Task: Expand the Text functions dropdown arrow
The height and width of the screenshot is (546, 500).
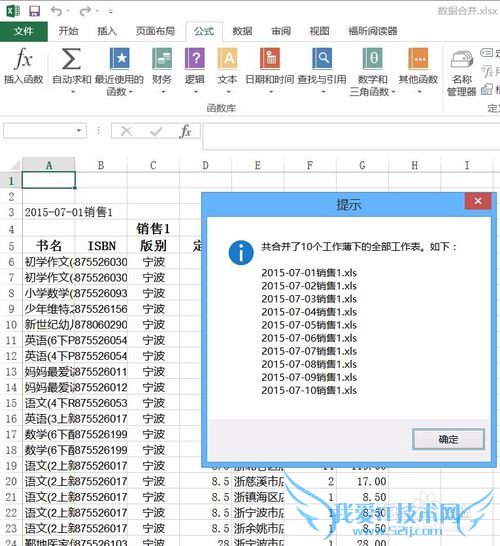Action: click(x=228, y=92)
